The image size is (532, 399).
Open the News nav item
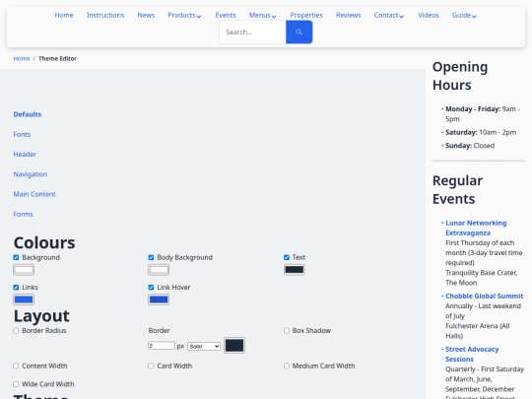(146, 15)
